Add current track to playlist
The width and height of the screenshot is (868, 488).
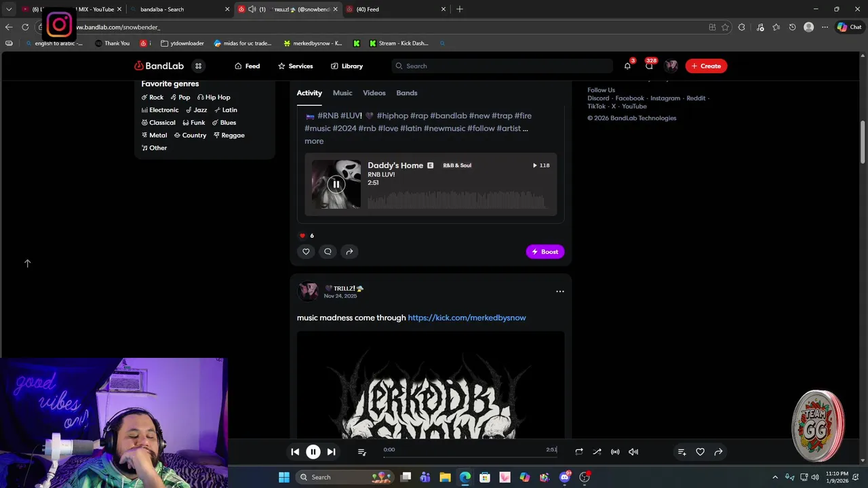point(682,452)
